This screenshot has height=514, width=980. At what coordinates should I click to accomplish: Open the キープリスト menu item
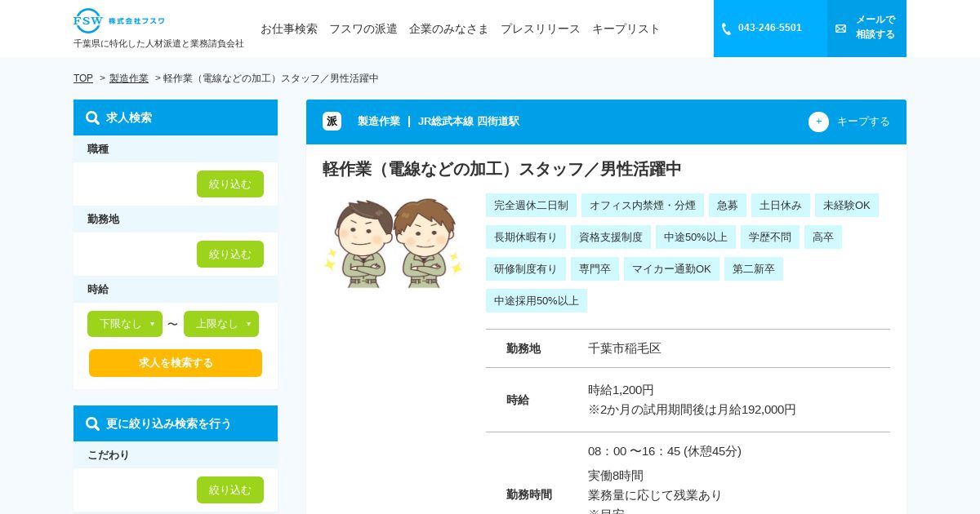(626, 29)
